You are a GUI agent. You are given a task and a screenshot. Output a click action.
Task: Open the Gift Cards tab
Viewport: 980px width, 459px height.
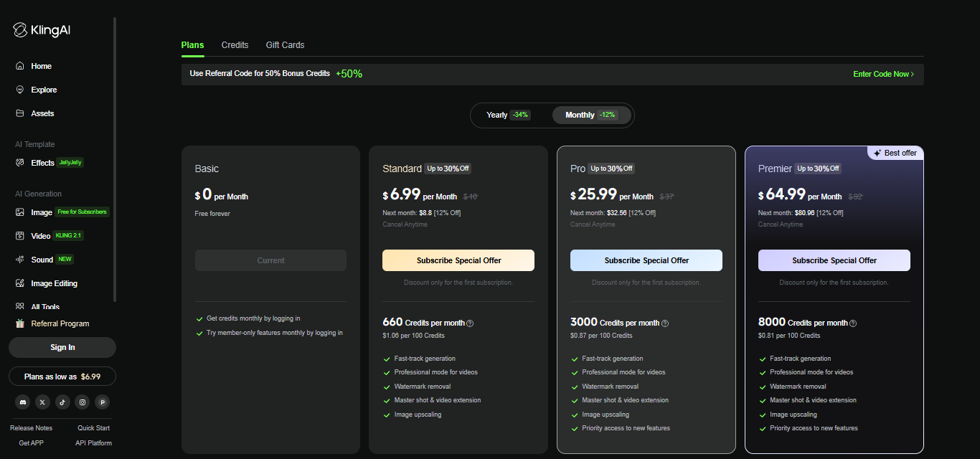285,44
